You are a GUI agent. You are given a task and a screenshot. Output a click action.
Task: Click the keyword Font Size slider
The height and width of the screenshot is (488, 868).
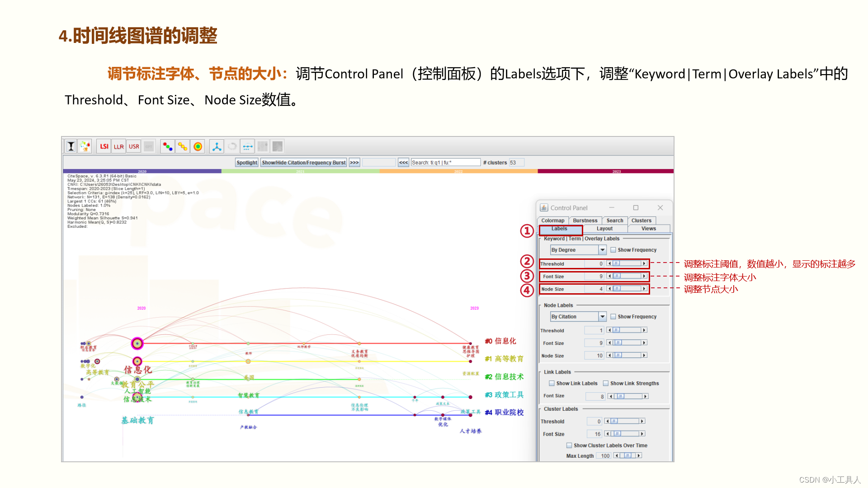pyautogui.click(x=627, y=276)
